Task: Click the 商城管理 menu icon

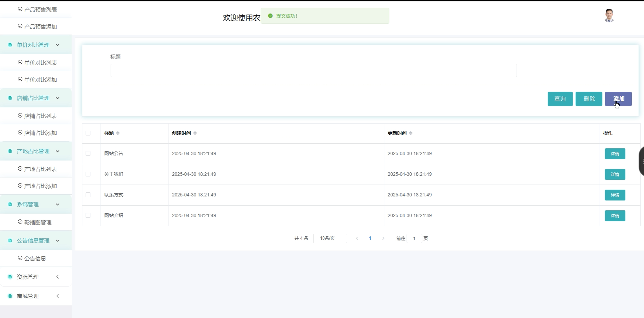Action: click(10, 296)
